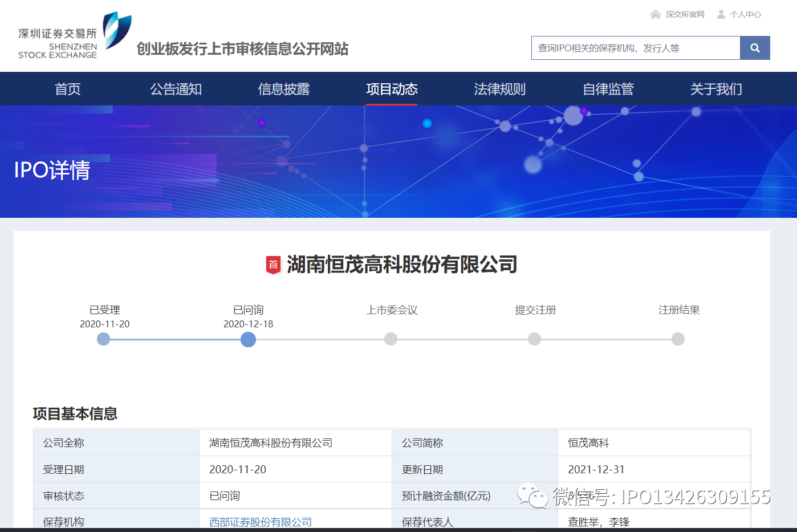Click the 项目基本信息 section heading
The width and height of the screenshot is (797, 532).
pos(75,413)
